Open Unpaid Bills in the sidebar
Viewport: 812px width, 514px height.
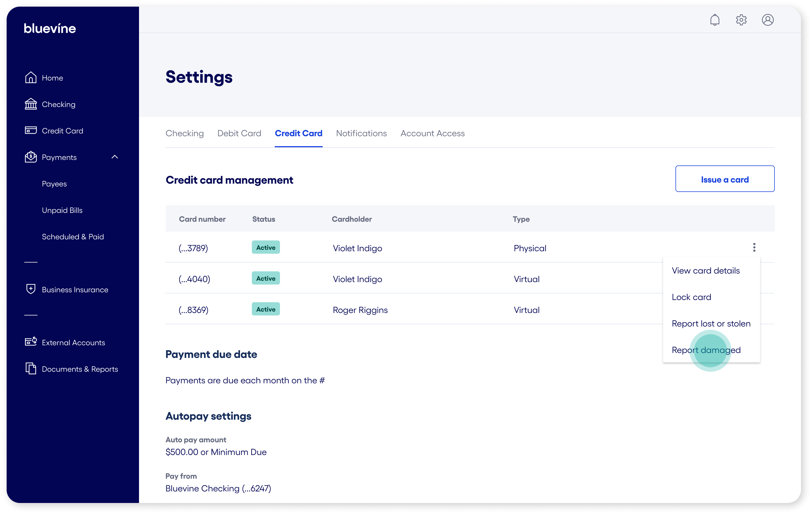[x=62, y=210]
